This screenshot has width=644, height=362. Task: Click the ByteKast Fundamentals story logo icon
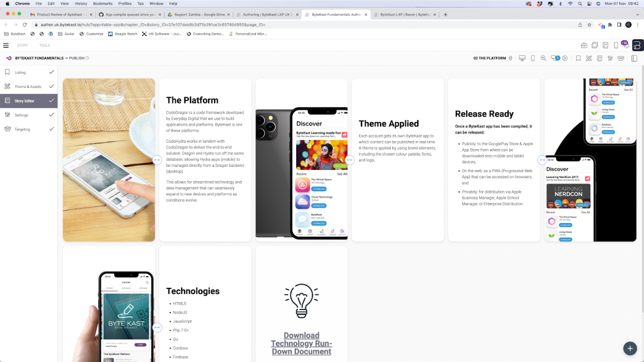pyautogui.click(x=9, y=58)
